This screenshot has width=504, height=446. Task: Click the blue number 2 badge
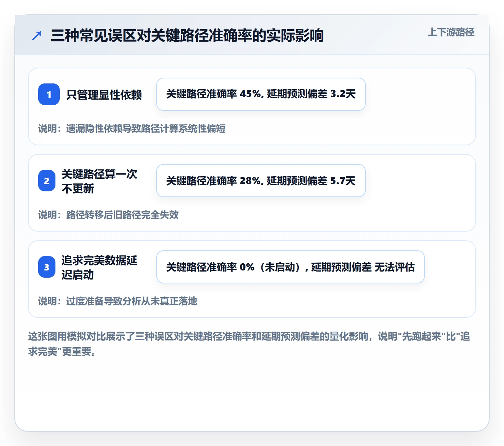(x=47, y=181)
